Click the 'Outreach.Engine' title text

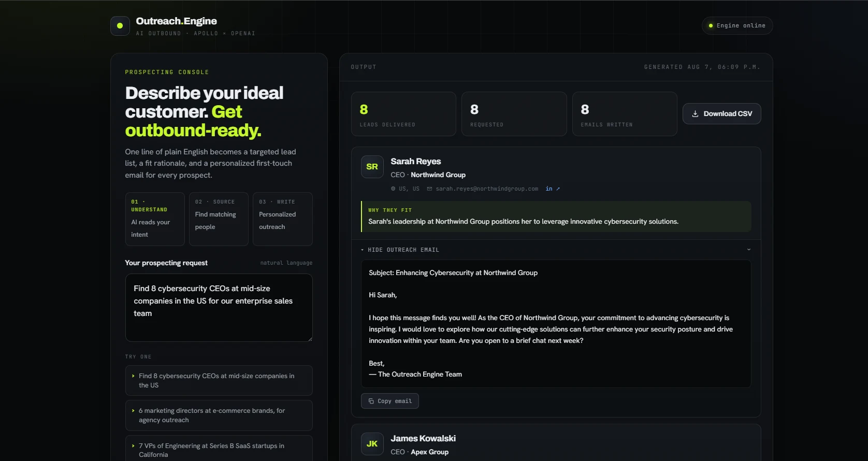point(177,21)
